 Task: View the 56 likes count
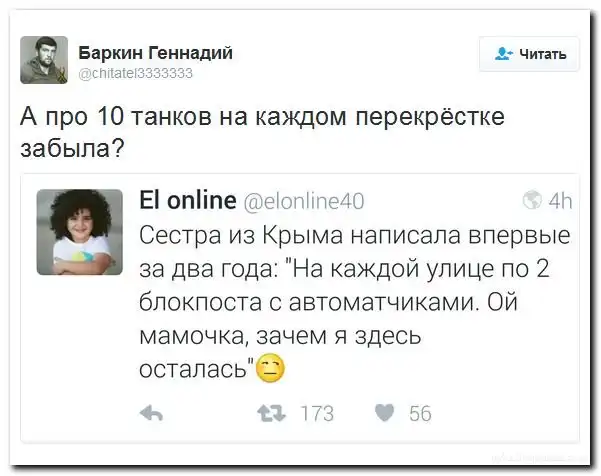(420, 413)
